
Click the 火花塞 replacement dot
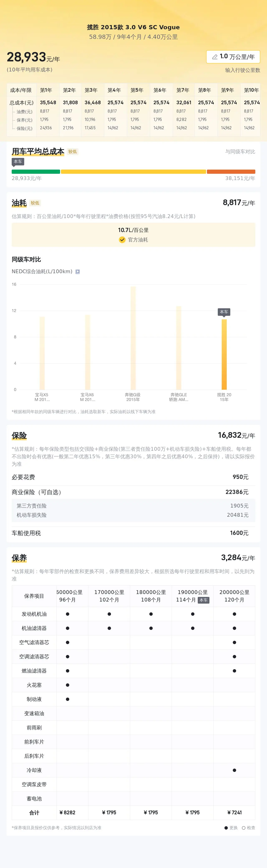click(x=67, y=685)
